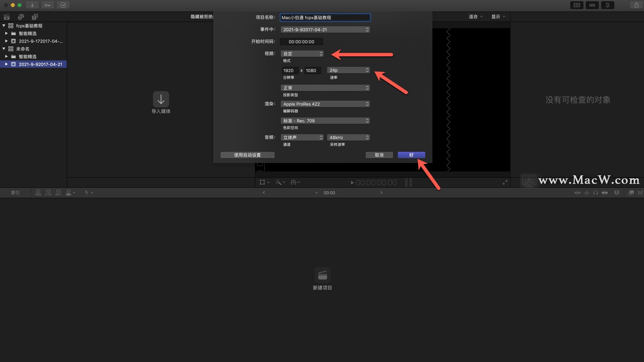This screenshot has height=362, width=644.
Task: Click the share export icon
Action: pos(636,5)
